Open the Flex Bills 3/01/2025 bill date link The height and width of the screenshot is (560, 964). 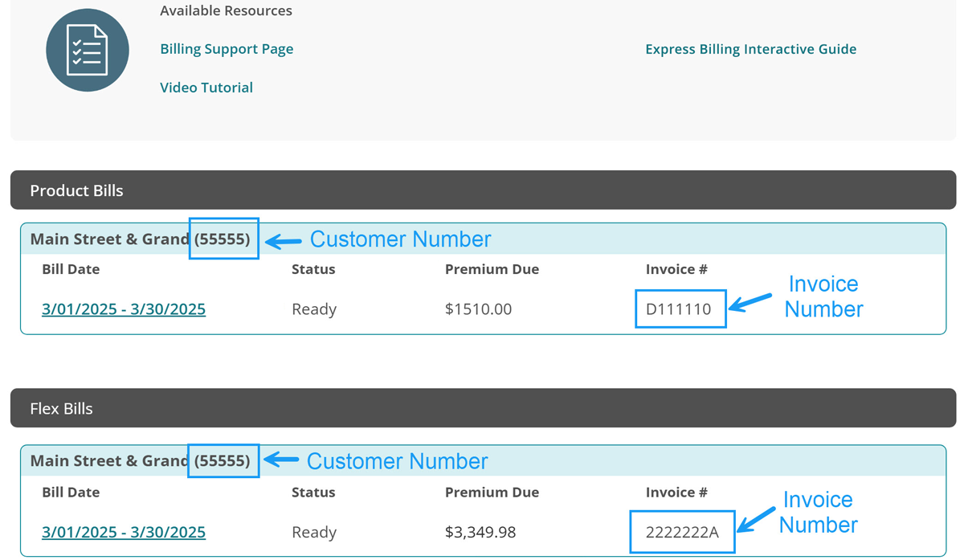(x=124, y=532)
